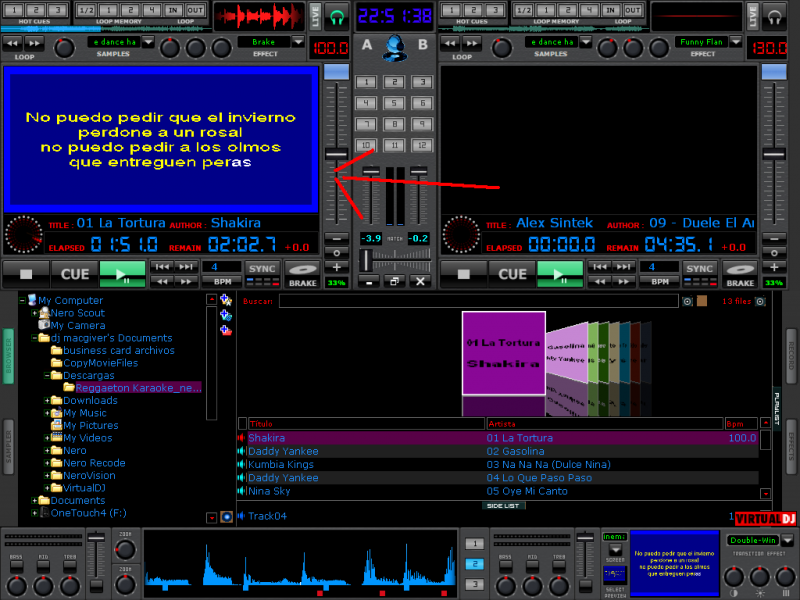
Task: Click deck B stop button
Action: pyautogui.click(x=463, y=274)
